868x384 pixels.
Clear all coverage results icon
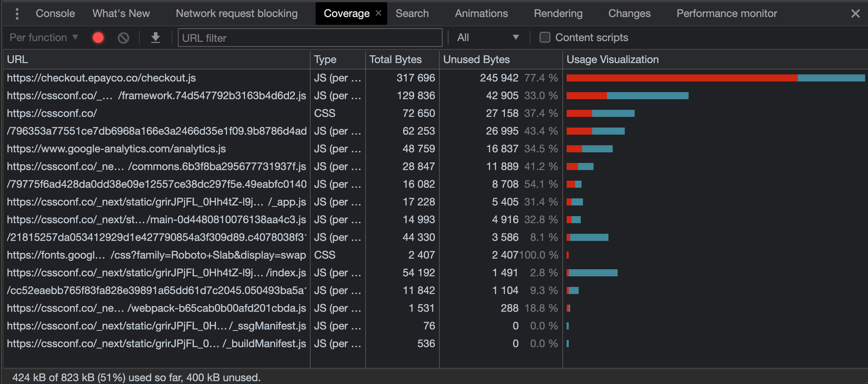tap(123, 38)
